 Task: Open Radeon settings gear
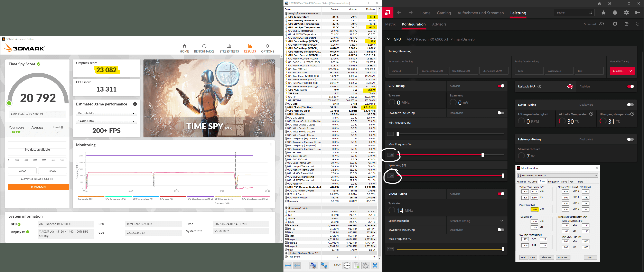tap(626, 12)
